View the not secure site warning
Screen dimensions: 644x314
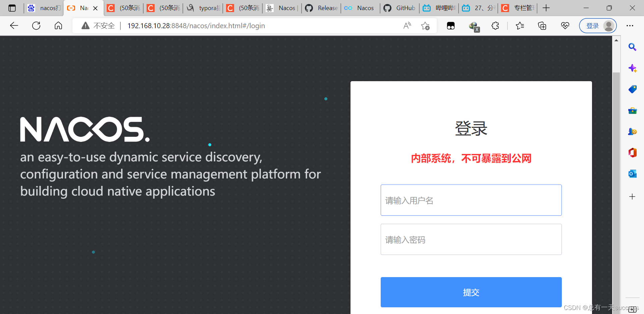click(98, 26)
